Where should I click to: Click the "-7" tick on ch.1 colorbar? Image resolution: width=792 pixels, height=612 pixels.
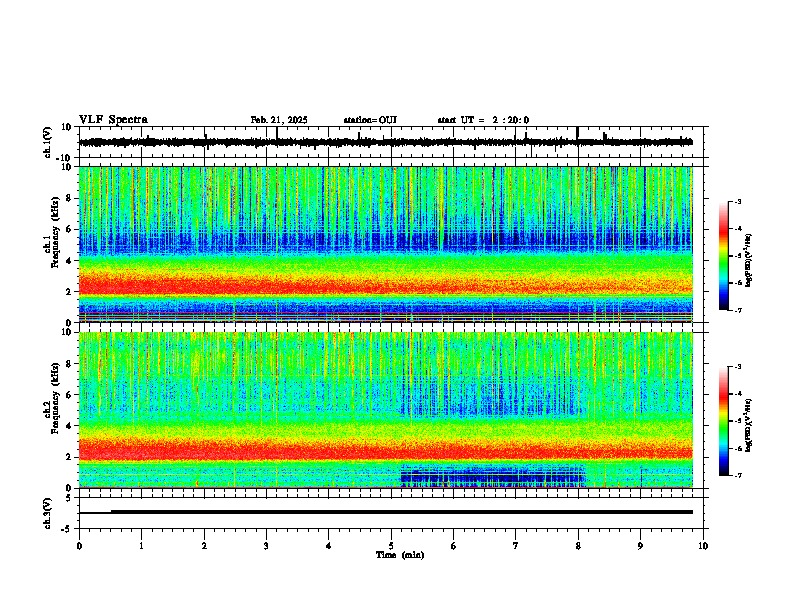coord(737,310)
